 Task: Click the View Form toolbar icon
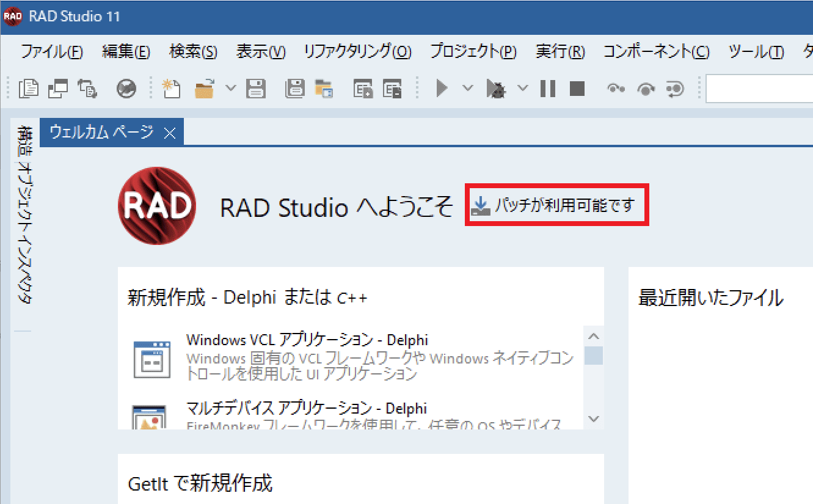click(x=59, y=89)
